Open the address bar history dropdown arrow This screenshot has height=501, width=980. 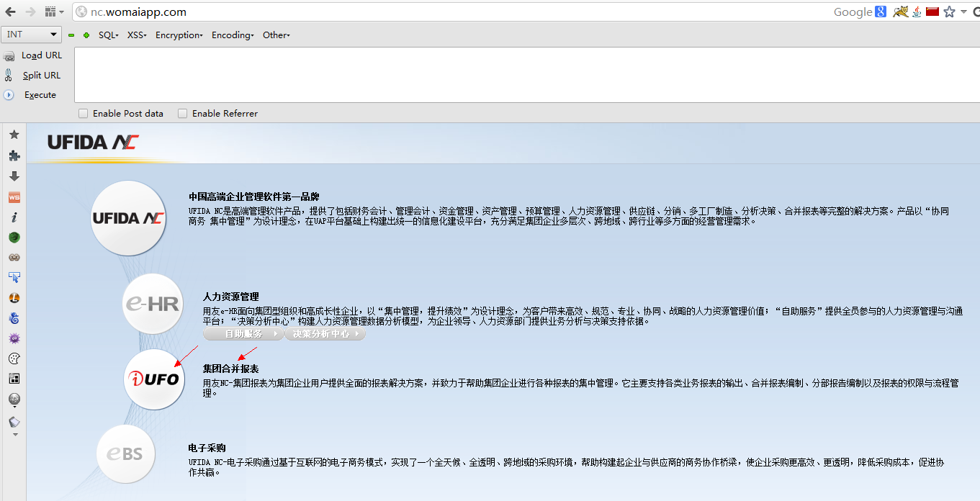coord(963,12)
